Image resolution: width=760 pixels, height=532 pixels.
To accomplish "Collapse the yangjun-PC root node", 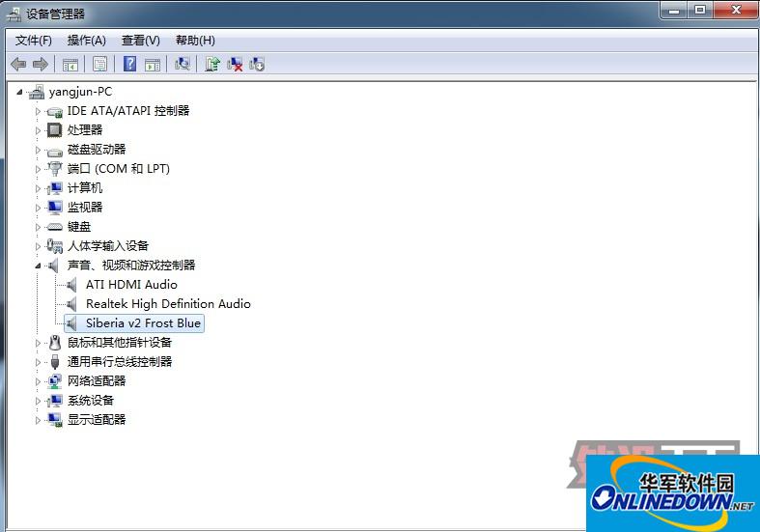I will pyautogui.click(x=19, y=92).
